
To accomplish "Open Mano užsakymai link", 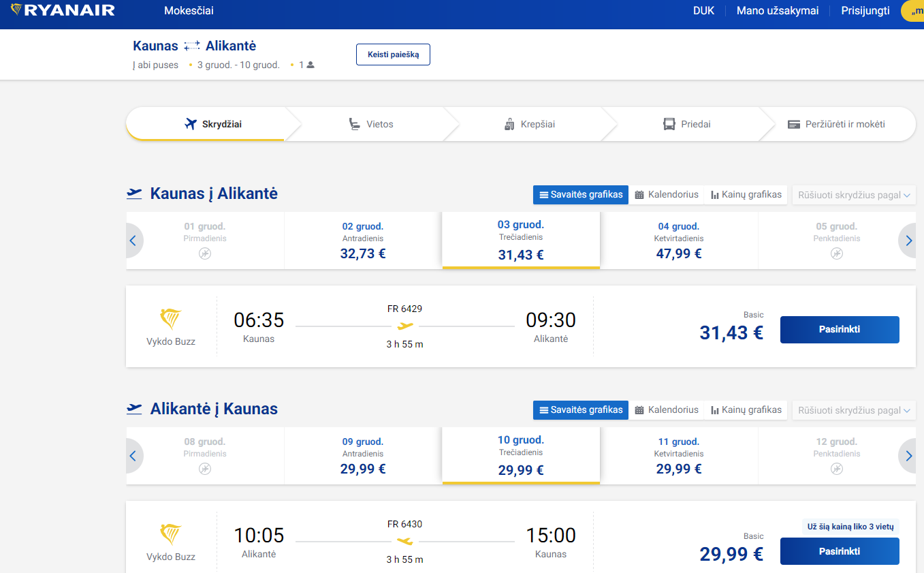I will click(x=777, y=11).
